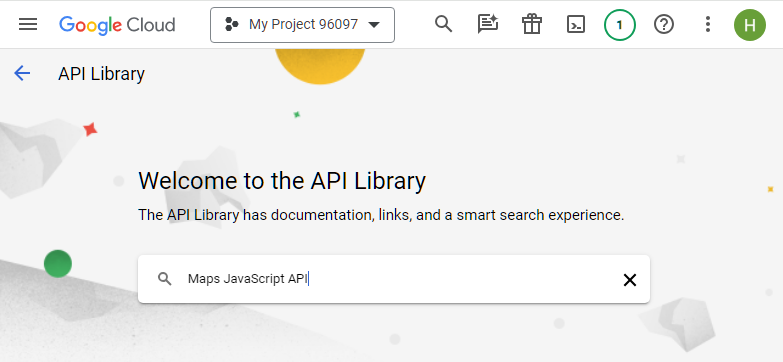This screenshot has height=362, width=783.
Task: Go back using the blue arrow
Action: point(22,73)
